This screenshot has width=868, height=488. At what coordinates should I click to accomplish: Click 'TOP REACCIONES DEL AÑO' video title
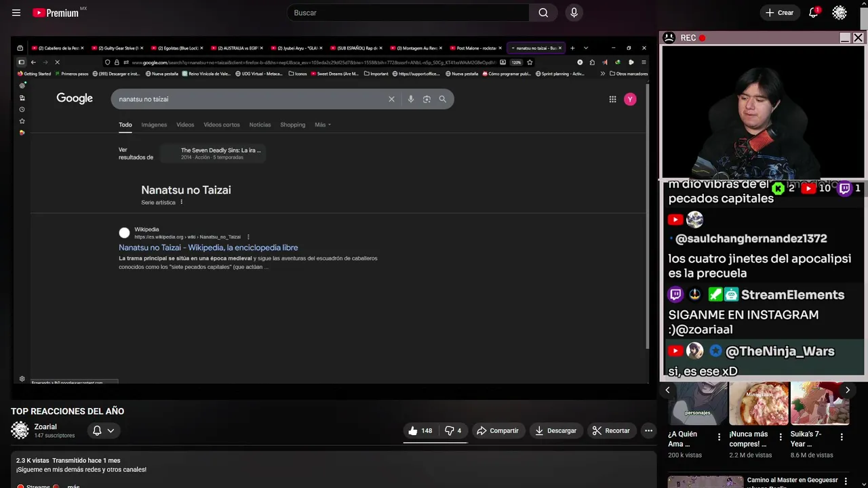pyautogui.click(x=68, y=411)
